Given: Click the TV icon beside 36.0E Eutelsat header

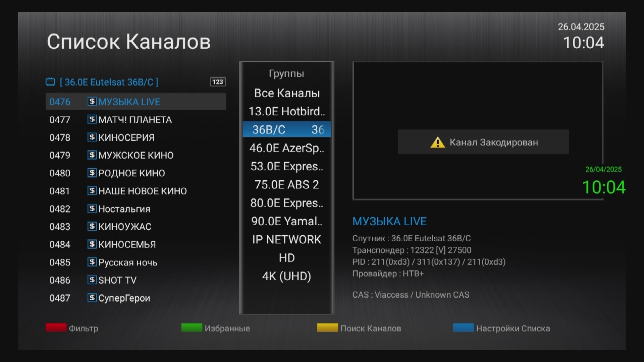Looking at the screenshot, I should (x=50, y=82).
